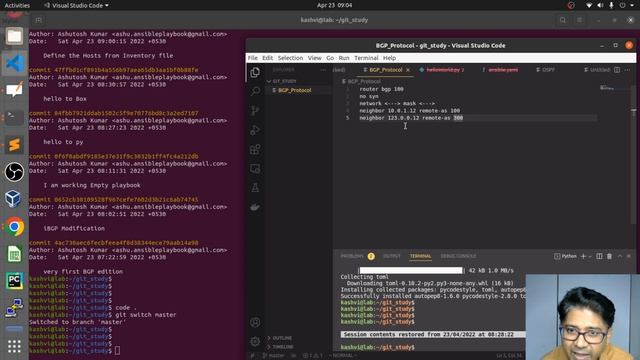Open the Edit menu
Image resolution: width=640 pixels, height=360 pixels.
click(267, 58)
